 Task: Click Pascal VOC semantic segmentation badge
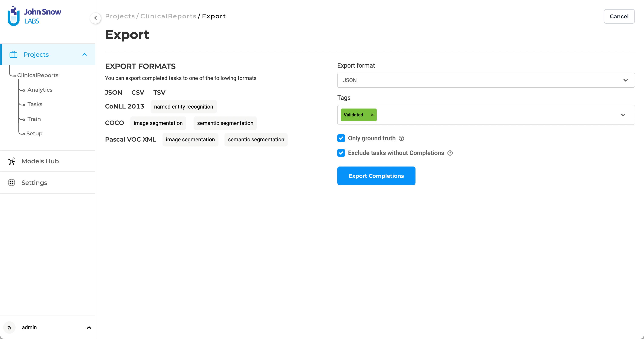coord(256,140)
